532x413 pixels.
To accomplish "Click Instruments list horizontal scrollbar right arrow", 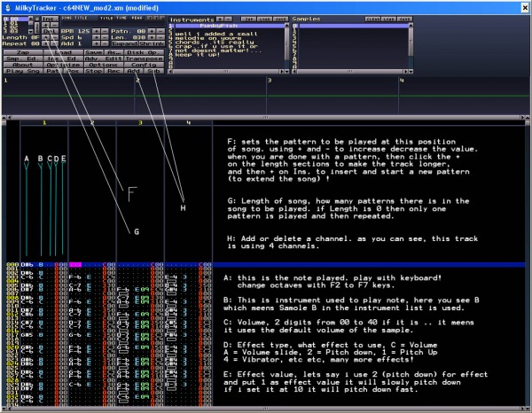I will (x=282, y=72).
